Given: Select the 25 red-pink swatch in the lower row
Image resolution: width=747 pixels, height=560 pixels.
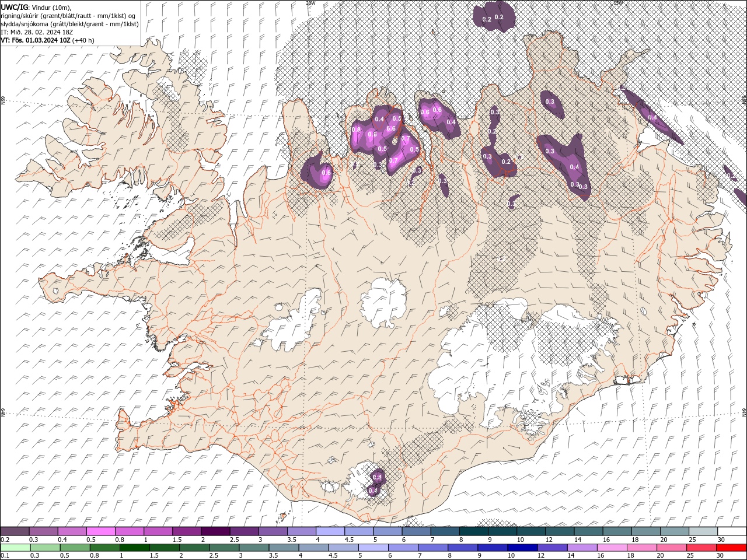Looking at the screenshot, I should click(701, 548).
